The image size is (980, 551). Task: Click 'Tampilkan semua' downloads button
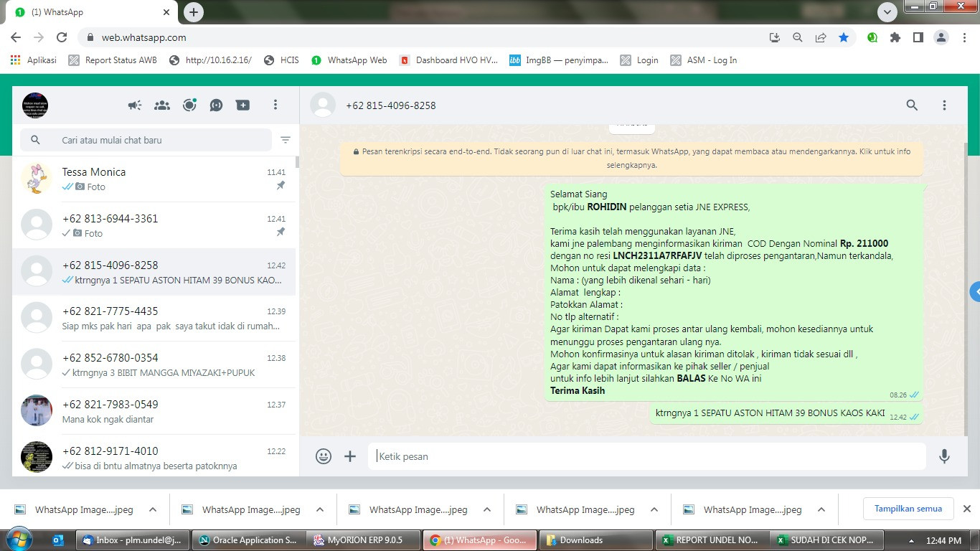coord(908,509)
